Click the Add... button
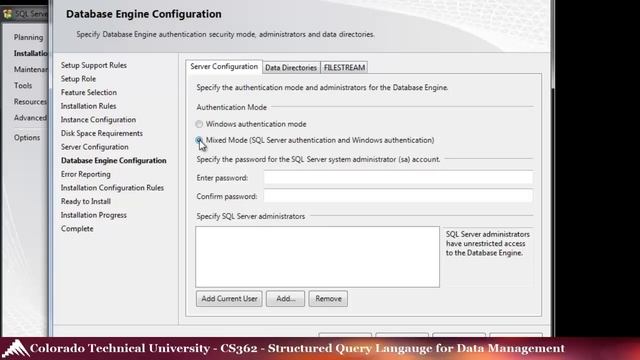This screenshot has height=360, width=640. click(285, 299)
